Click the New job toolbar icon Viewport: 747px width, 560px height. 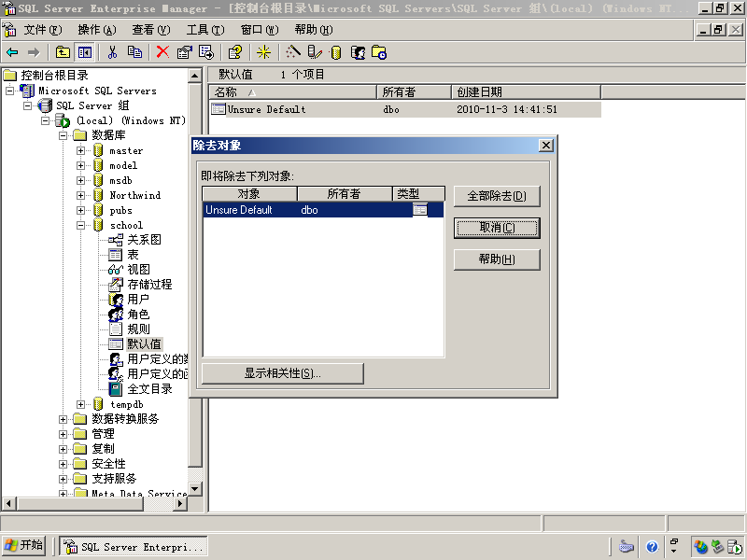pyautogui.click(x=379, y=52)
